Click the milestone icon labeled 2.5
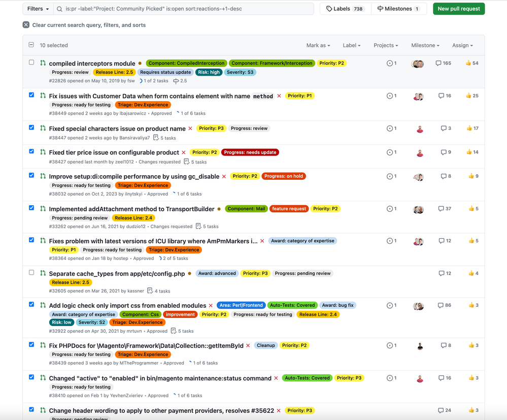The image size is (507, 420). (176, 81)
